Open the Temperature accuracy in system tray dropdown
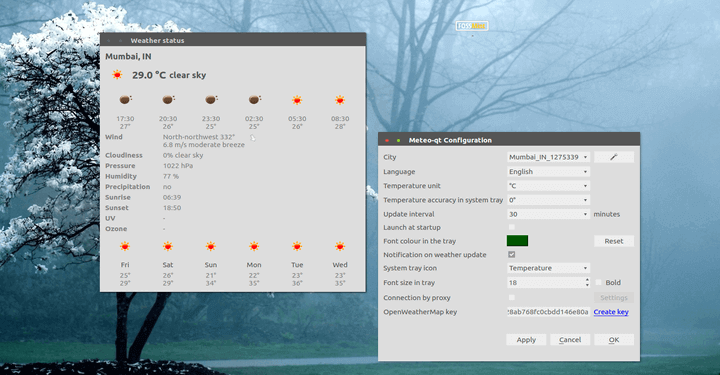Screen dimensions: 720x375 point(548,200)
